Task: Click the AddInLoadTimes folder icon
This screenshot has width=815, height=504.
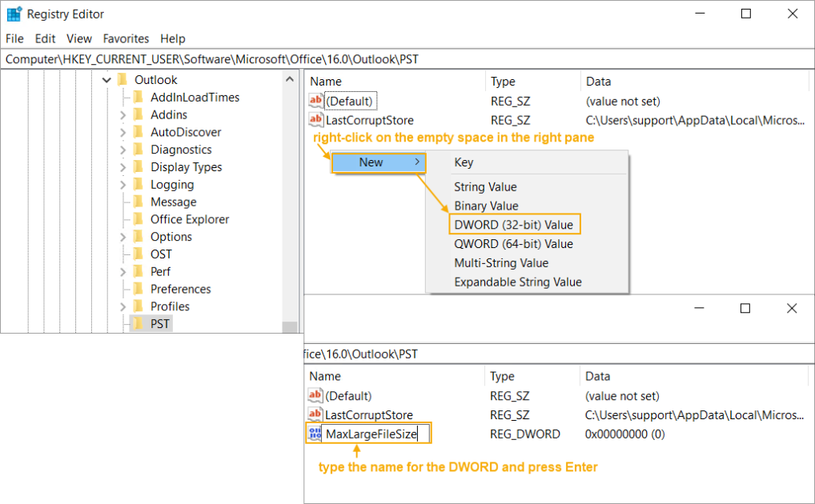Action: [139, 97]
